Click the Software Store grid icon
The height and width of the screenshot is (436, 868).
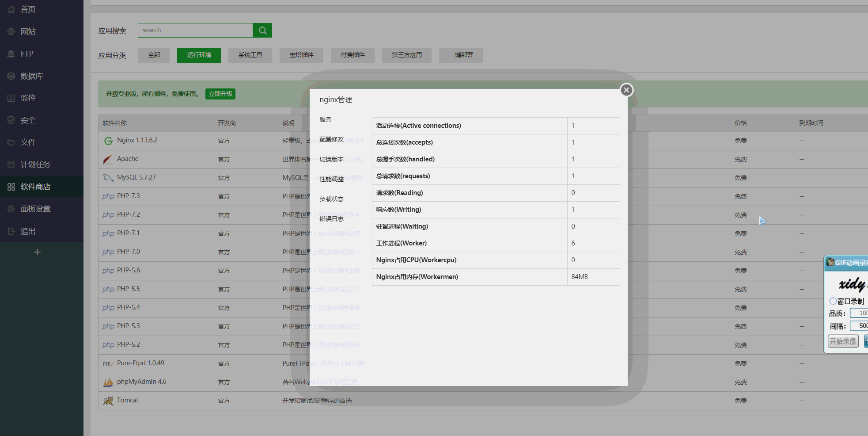[11, 187]
